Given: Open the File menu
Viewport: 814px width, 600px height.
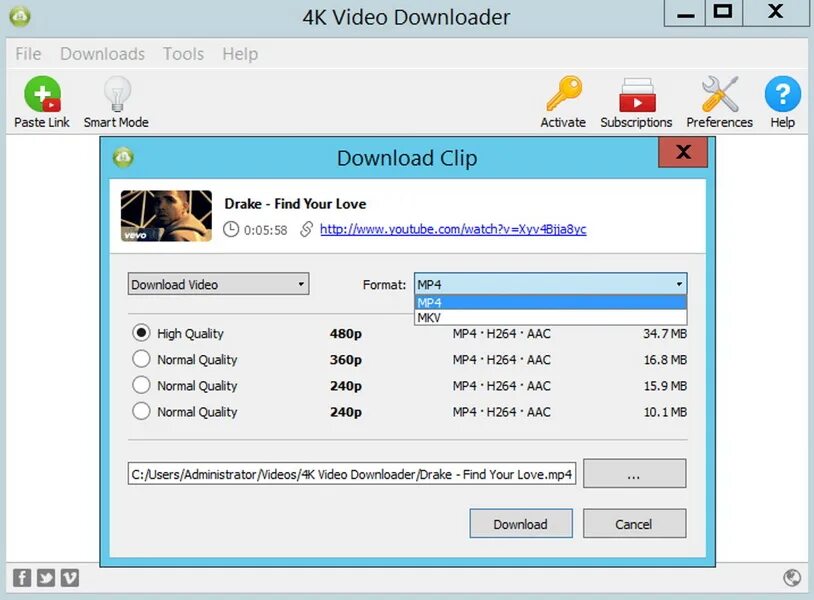Looking at the screenshot, I should [28, 53].
